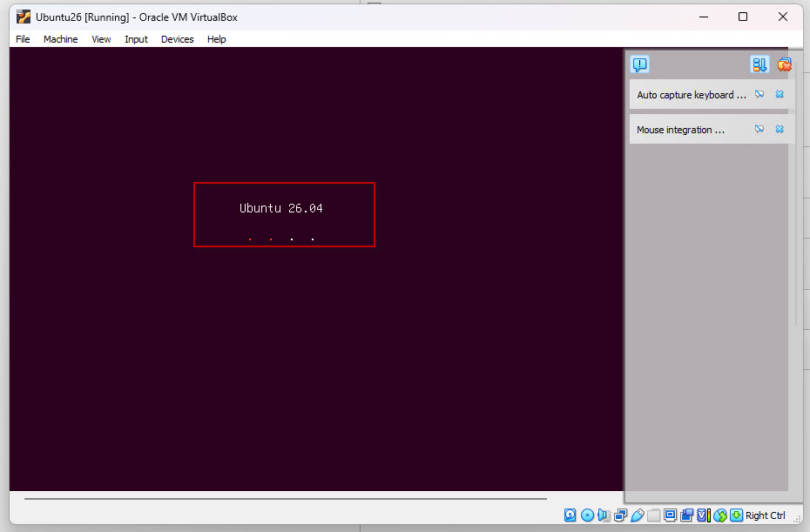This screenshot has height=532, width=810.
Task: Minimize the Ubuntu26 VirtualBox window
Action: [x=704, y=17]
